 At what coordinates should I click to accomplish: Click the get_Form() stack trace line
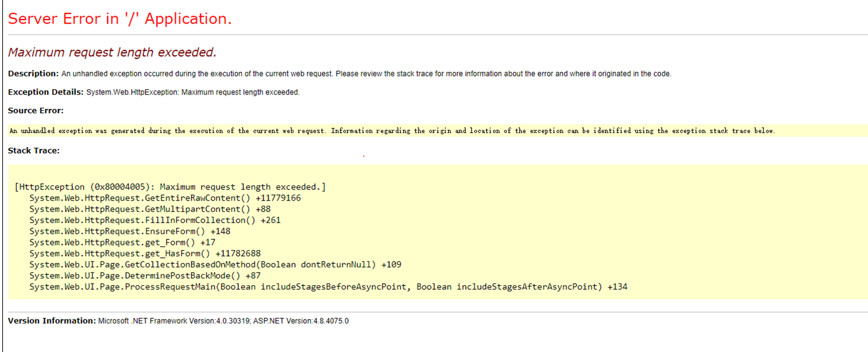122,242
